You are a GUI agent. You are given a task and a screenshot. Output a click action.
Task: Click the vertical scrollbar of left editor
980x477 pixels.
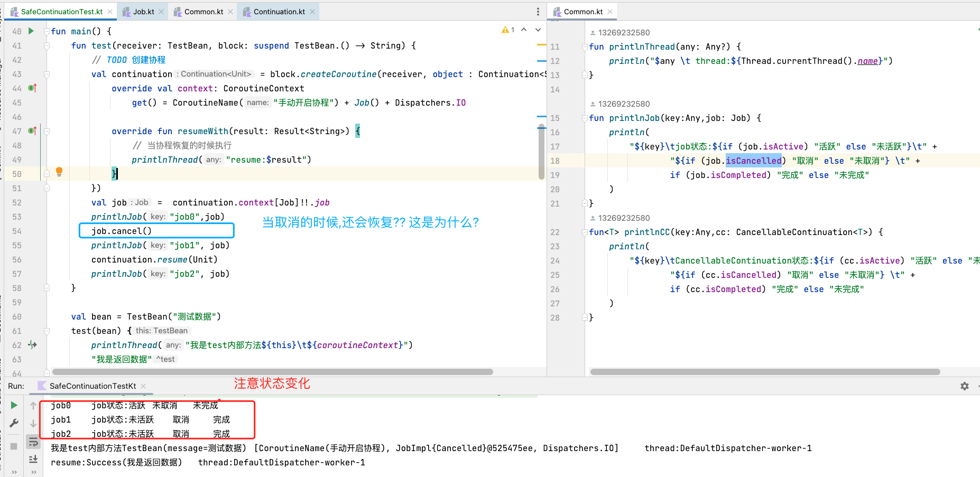pos(541,152)
